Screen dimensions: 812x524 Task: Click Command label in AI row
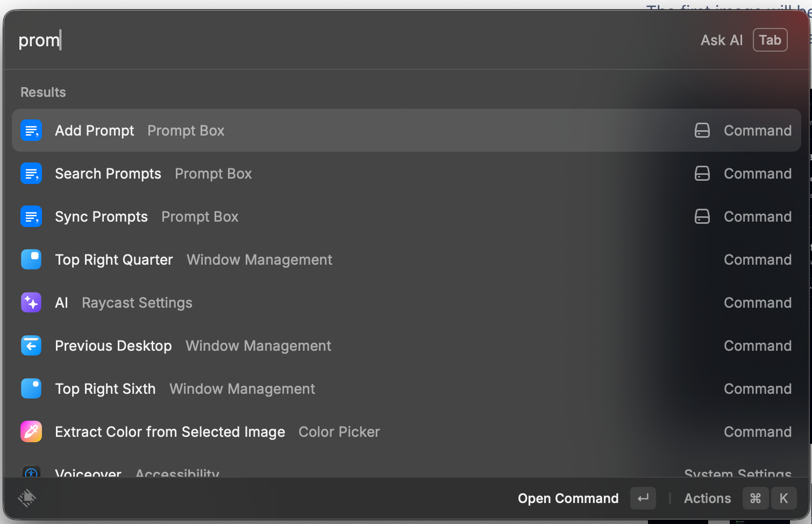pyautogui.click(x=758, y=303)
